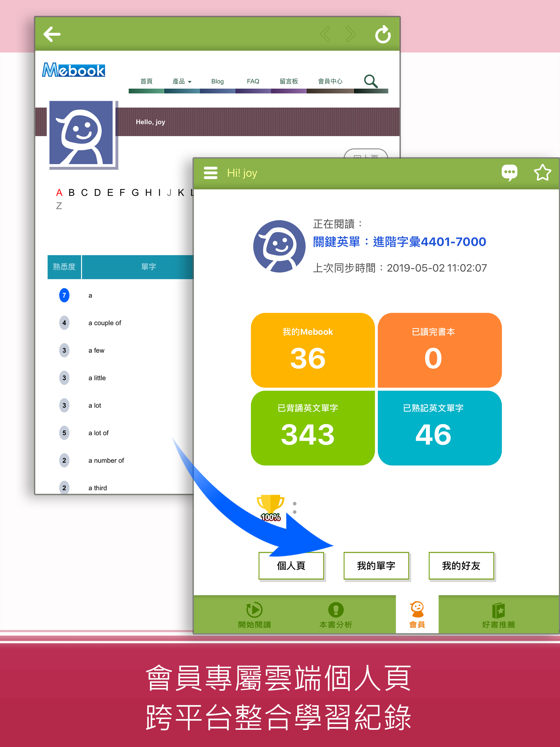Select letter D in the alphabet index
Image resolution: width=560 pixels, height=747 pixels.
pyautogui.click(x=97, y=193)
